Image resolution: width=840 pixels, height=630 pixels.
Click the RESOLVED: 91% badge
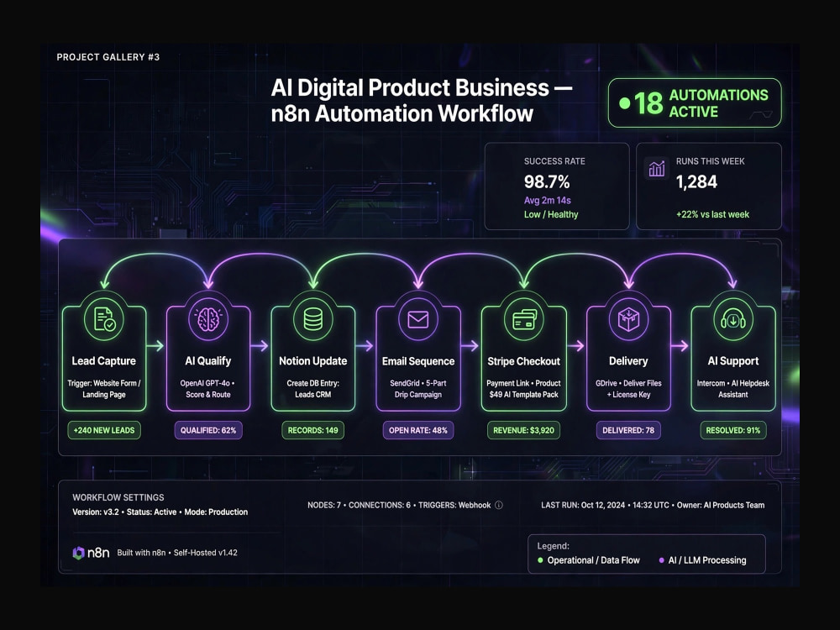[732, 430]
